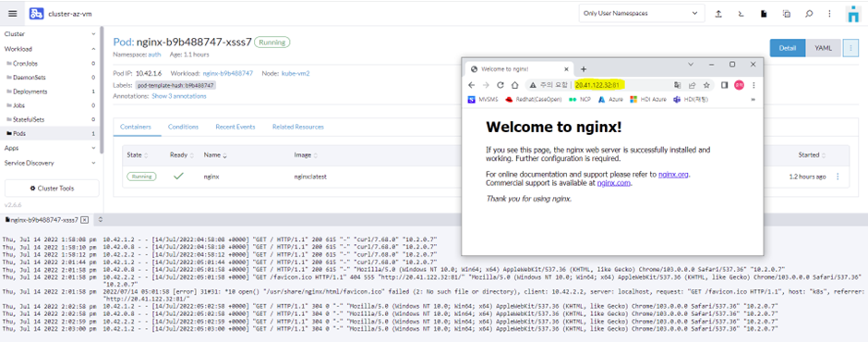Open the Redhat(CaseOpen) bookmark

(534, 100)
